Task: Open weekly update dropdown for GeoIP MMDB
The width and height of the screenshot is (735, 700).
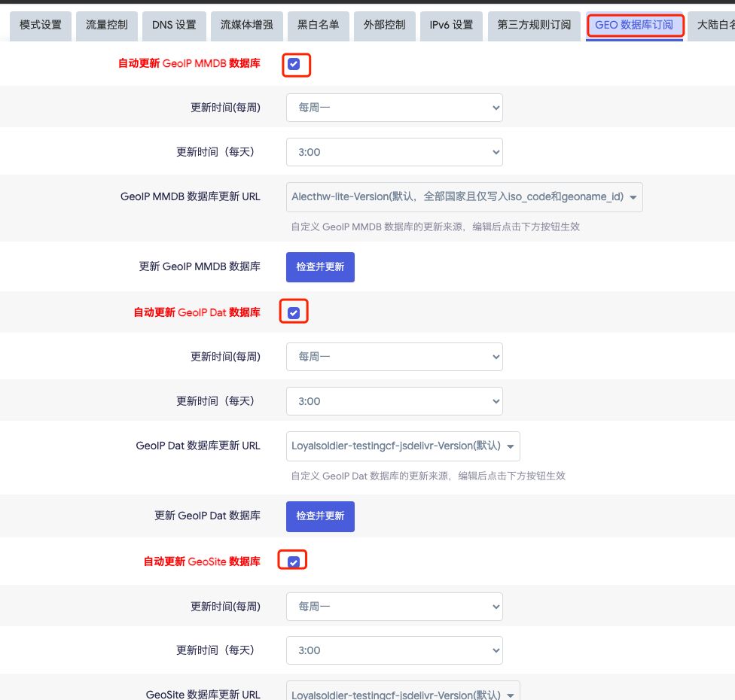Action: click(394, 108)
